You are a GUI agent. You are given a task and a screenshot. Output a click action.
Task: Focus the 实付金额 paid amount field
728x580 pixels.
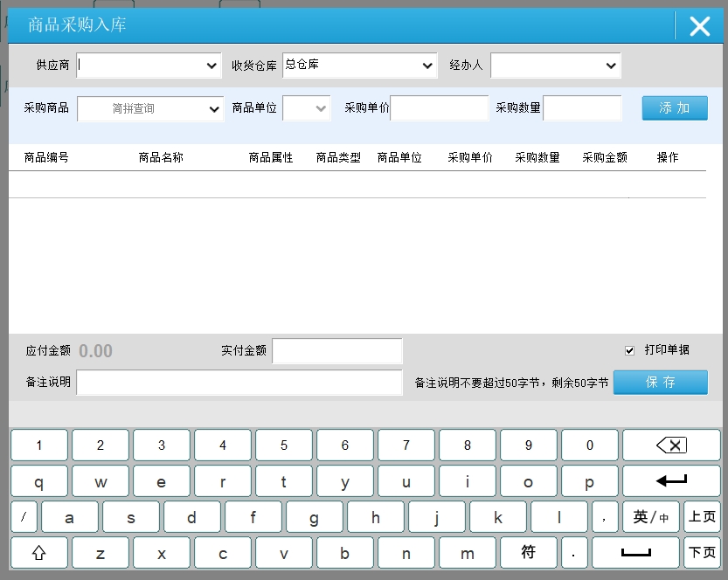coord(337,351)
